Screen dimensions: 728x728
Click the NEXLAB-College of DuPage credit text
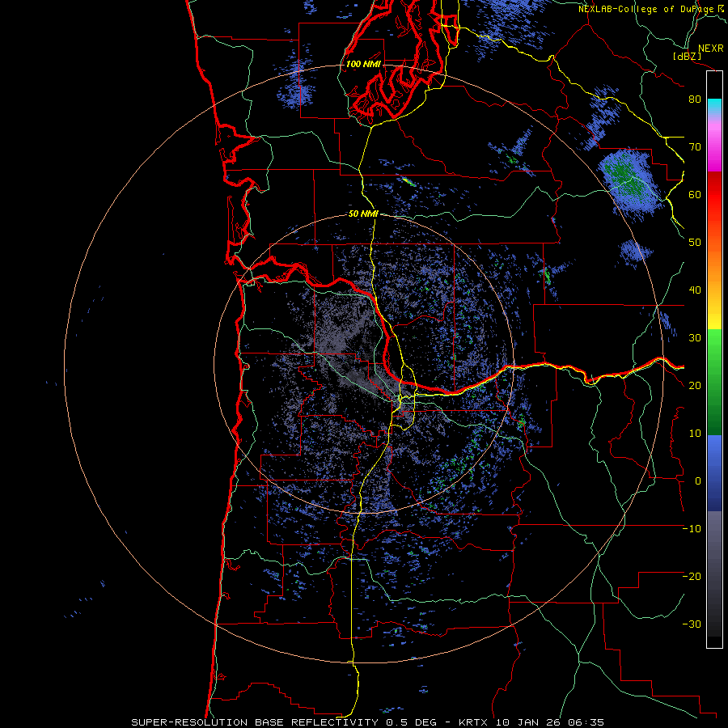coord(648,9)
